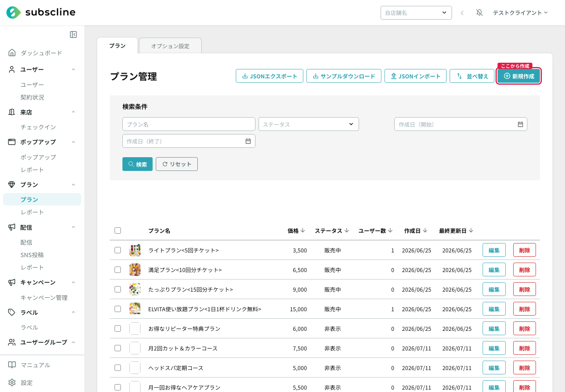Viewport: 565px width, 392px height.
Task: Check the ライトプラン<5回チケット> row checkbox
Action: coord(118,250)
